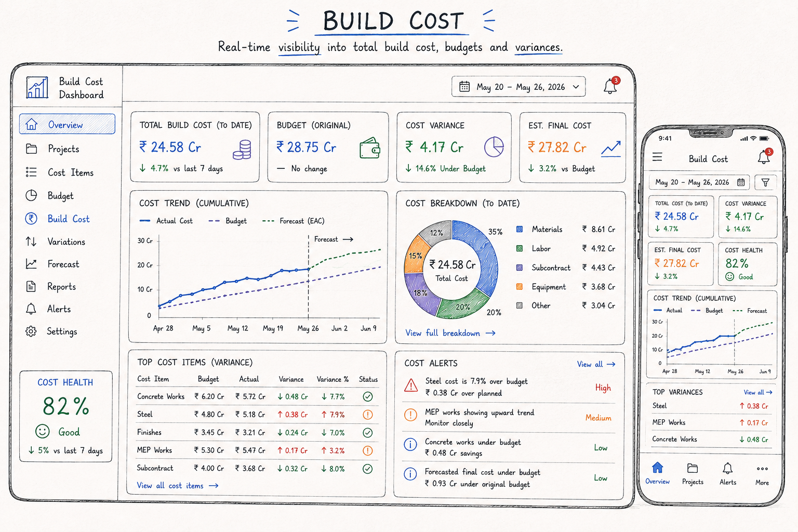Click the Subcontract purple legend swatch
798x532 pixels.
pyautogui.click(x=520, y=268)
